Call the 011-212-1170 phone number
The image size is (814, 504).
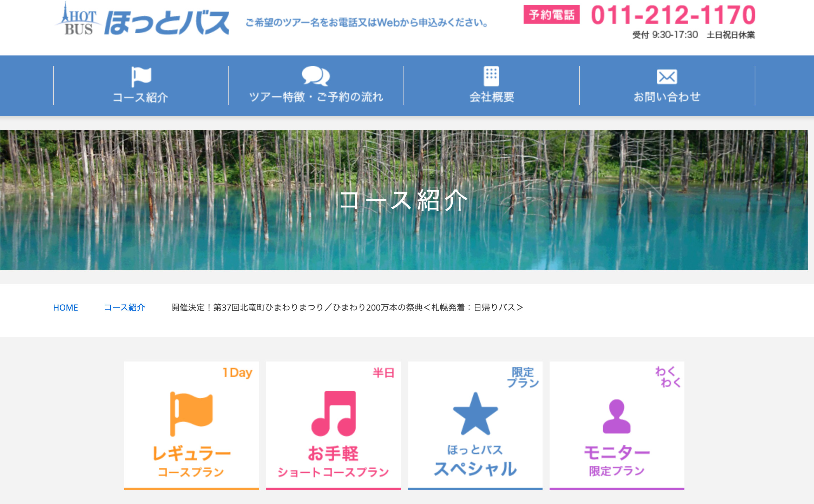pos(673,15)
